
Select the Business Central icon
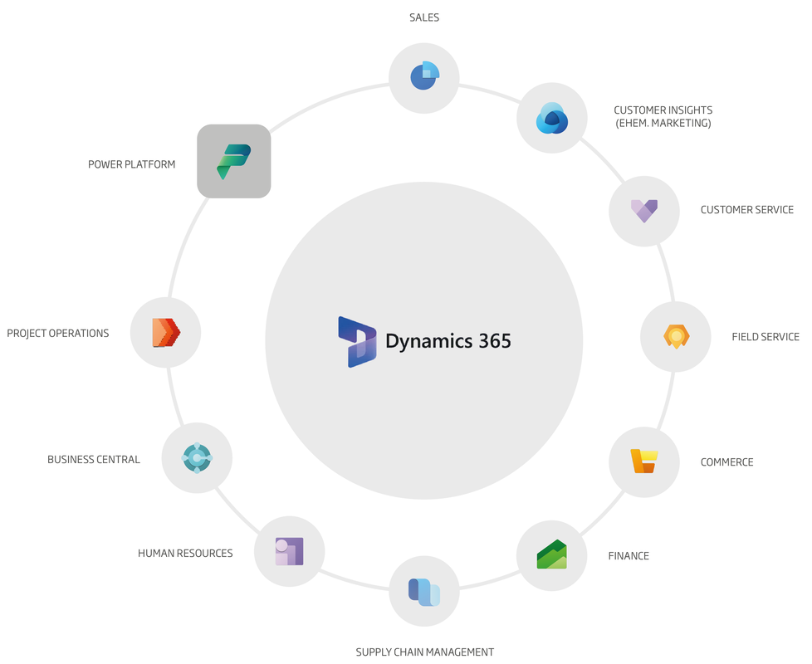197,457
